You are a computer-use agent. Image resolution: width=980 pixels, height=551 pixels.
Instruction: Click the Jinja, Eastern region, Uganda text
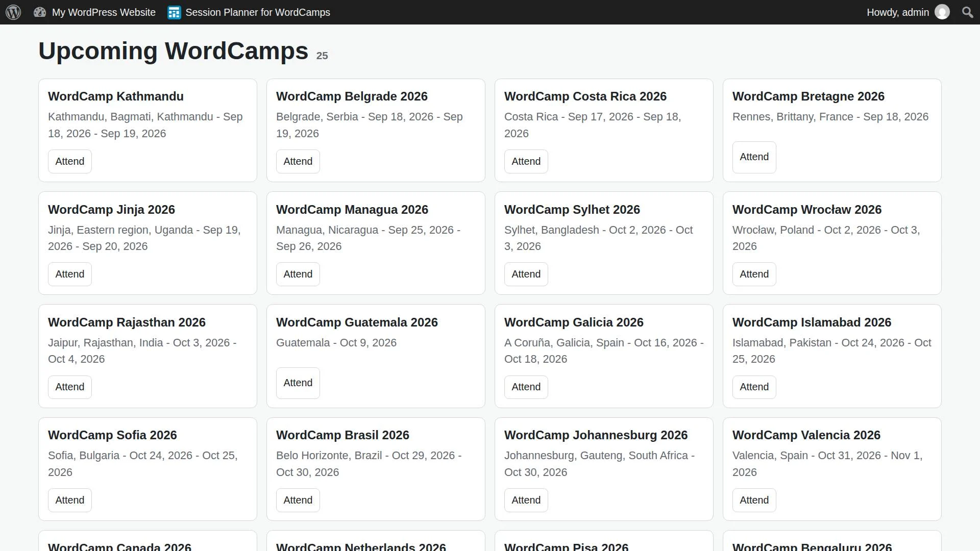(x=144, y=238)
